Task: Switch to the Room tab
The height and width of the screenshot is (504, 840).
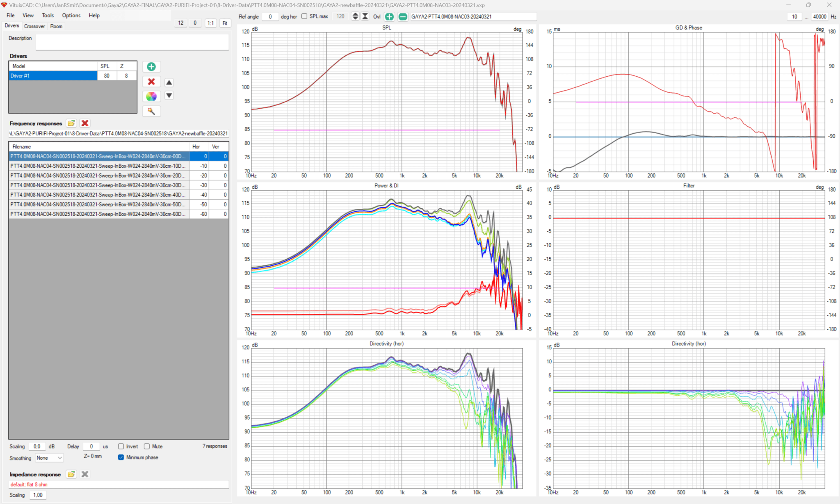Action: click(56, 26)
